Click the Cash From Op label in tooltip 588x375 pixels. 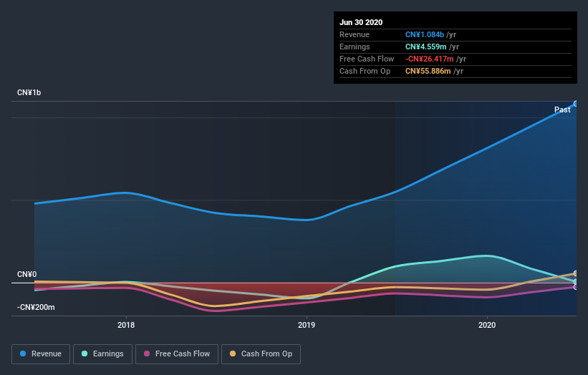pyautogui.click(x=365, y=71)
